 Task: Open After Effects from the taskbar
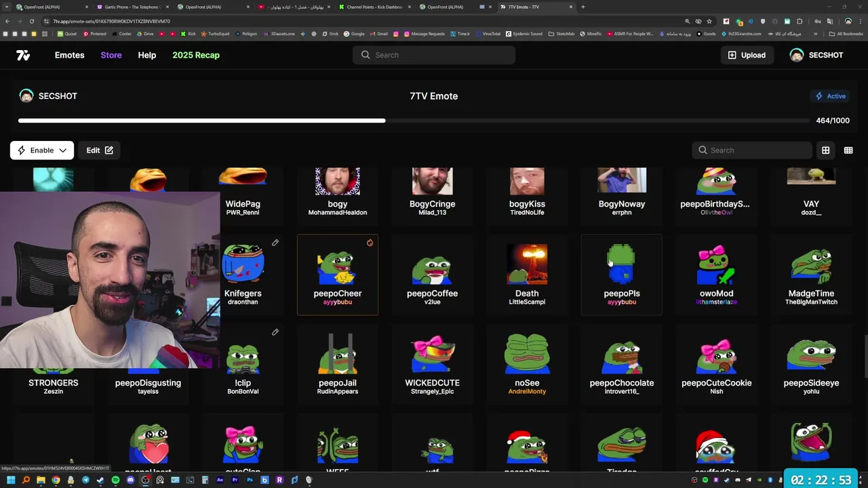click(x=220, y=480)
